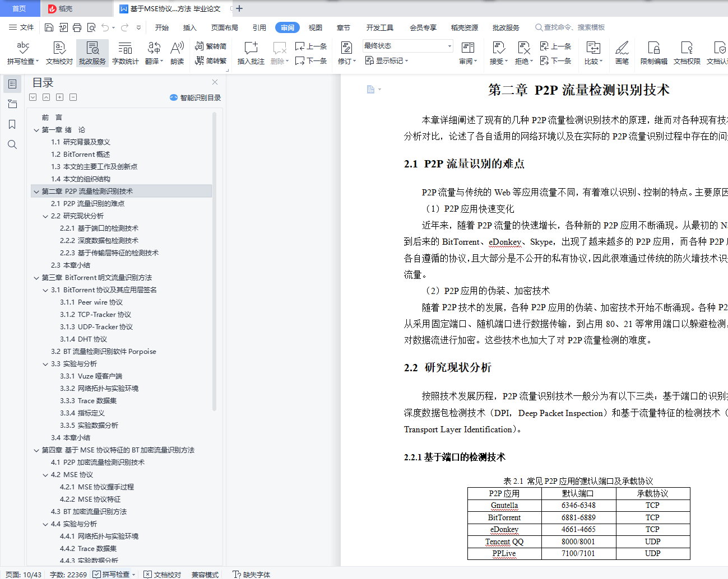Open print preview from the quick access bar

[x=91, y=27]
